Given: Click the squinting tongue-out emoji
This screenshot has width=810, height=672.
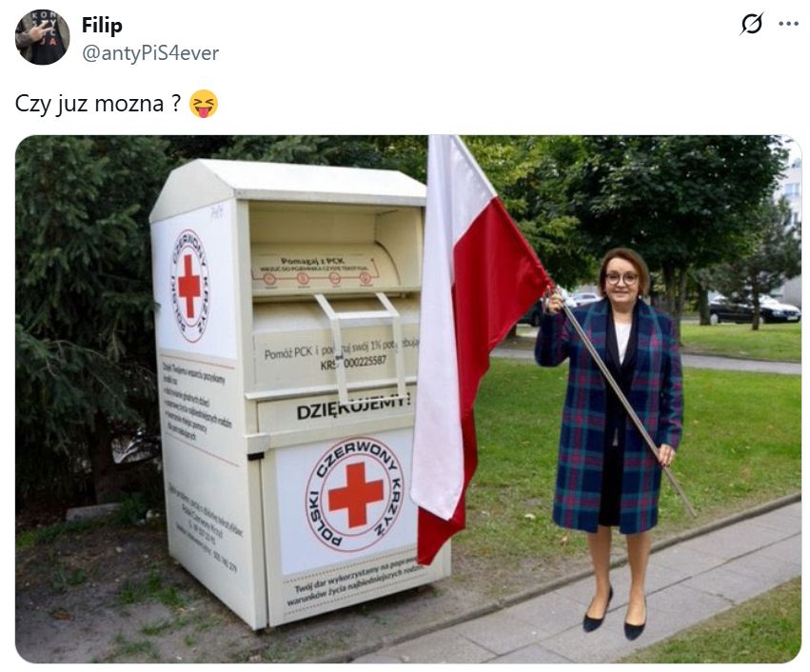Looking at the screenshot, I should 204,104.
